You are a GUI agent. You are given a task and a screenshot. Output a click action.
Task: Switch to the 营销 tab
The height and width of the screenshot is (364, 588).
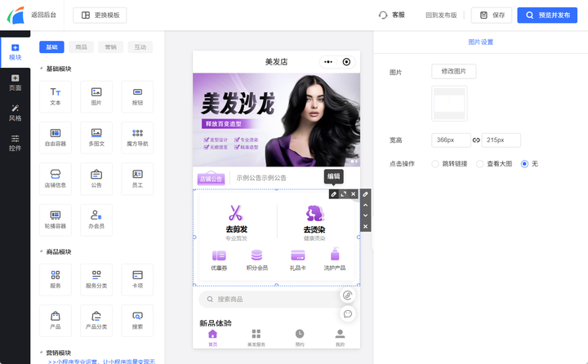[110, 47]
